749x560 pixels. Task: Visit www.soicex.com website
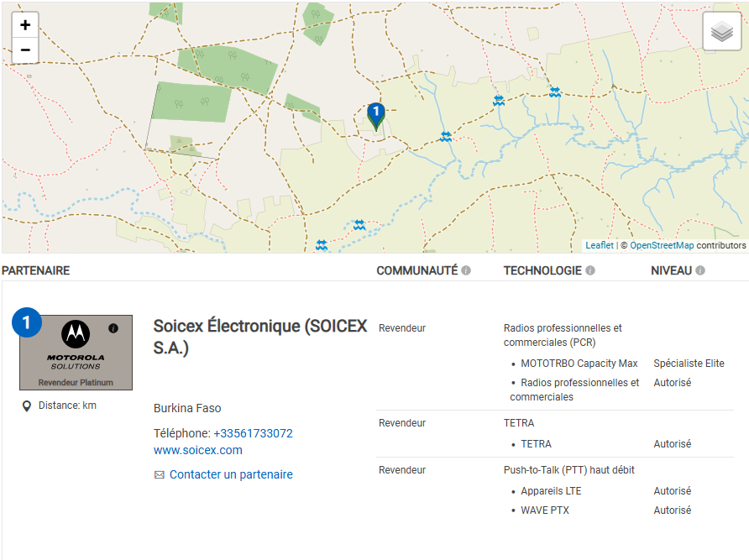(x=197, y=450)
